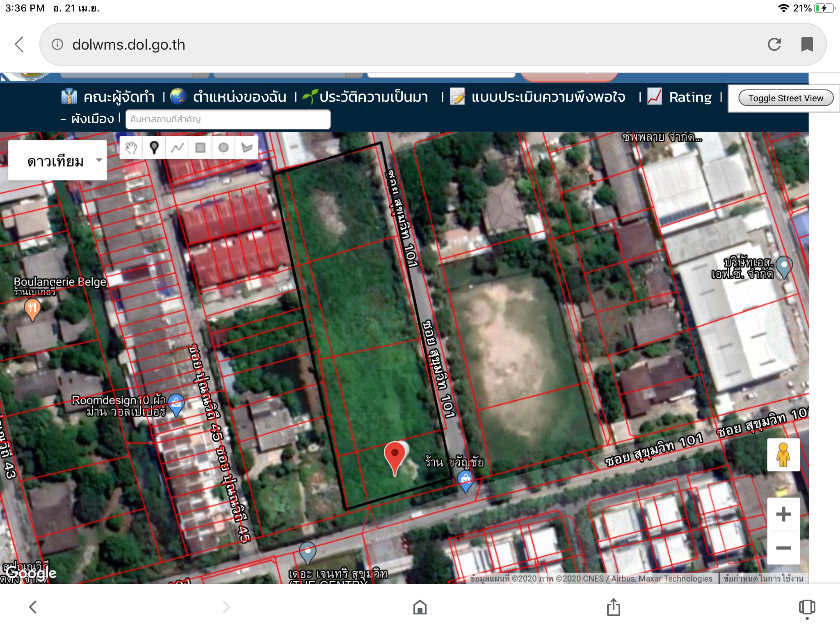Screen dimensions: 840x630
Task: Select the polygon drawing tool
Action: 247,148
